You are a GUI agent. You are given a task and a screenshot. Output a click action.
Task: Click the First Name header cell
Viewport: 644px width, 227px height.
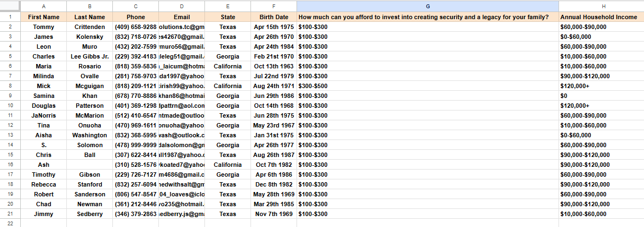43,17
